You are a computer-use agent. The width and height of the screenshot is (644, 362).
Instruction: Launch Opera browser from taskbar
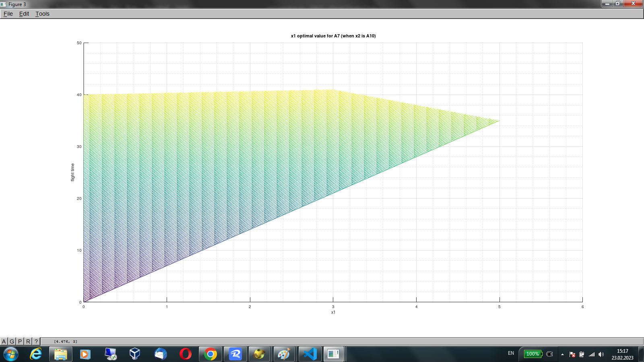(x=185, y=354)
